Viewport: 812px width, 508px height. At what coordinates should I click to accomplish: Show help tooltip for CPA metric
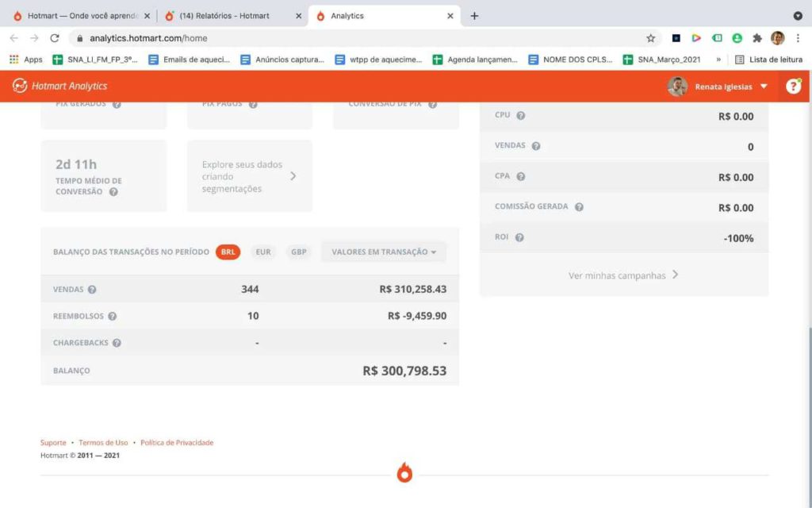coord(521,176)
